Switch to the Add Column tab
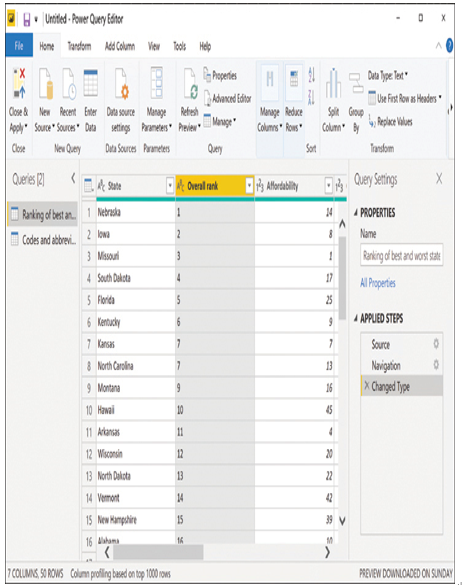 pos(120,46)
